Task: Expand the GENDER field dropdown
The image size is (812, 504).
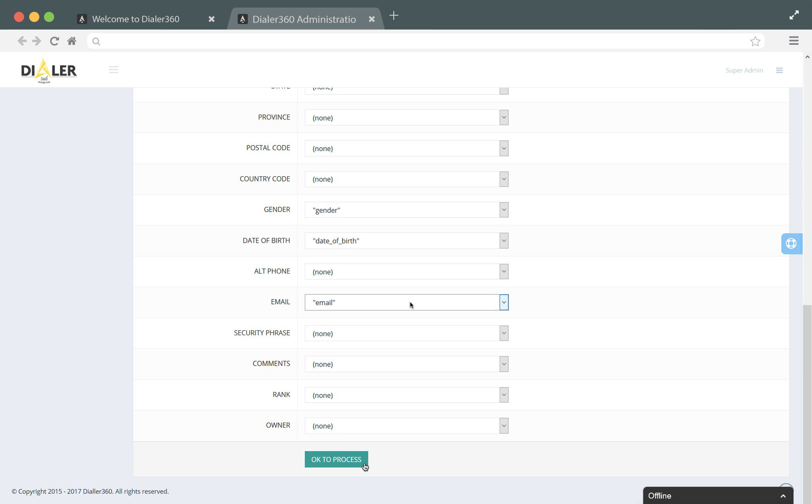Action: [x=504, y=210]
